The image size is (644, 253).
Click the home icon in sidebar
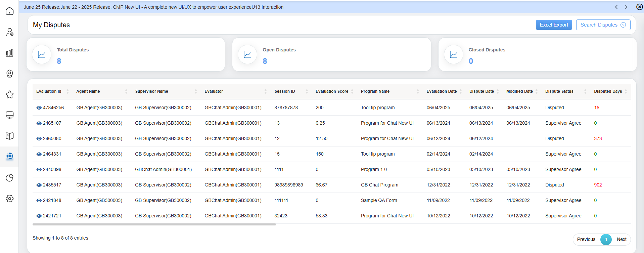tap(10, 11)
